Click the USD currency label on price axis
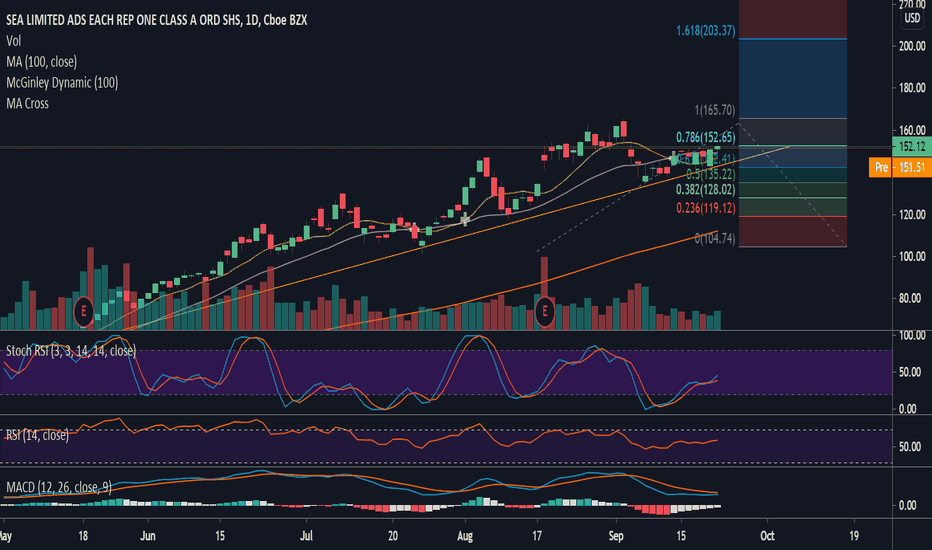The image size is (932, 550). click(912, 18)
